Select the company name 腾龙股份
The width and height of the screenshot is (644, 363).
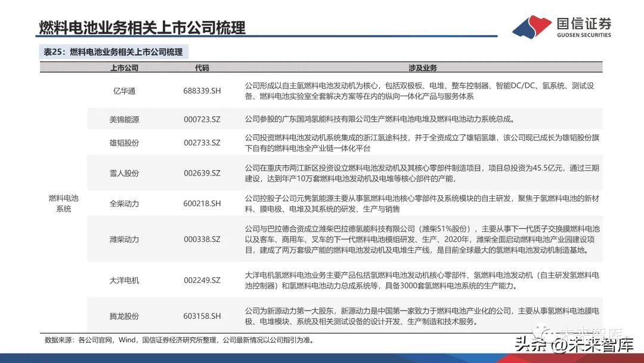[124, 316]
